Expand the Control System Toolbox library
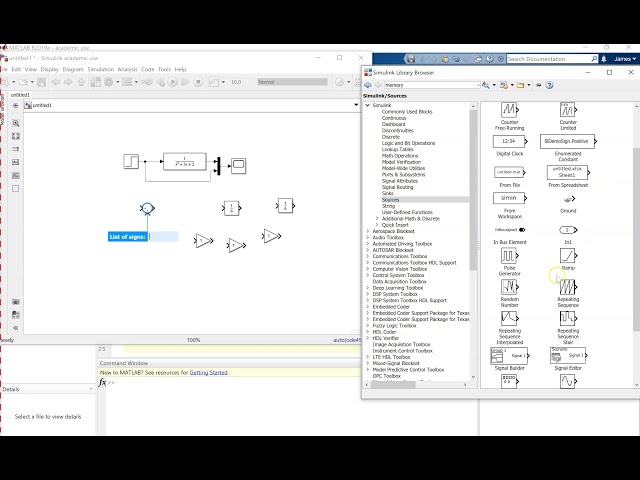This screenshot has height=480, width=640. [368, 276]
